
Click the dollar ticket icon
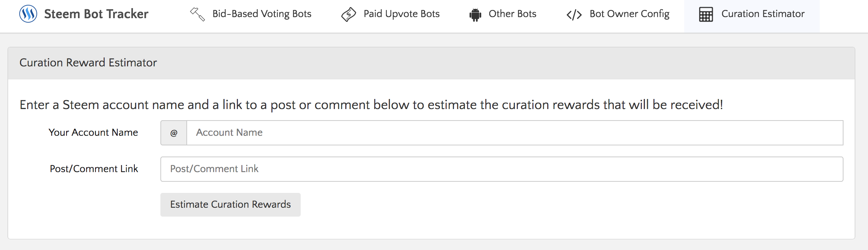point(349,14)
